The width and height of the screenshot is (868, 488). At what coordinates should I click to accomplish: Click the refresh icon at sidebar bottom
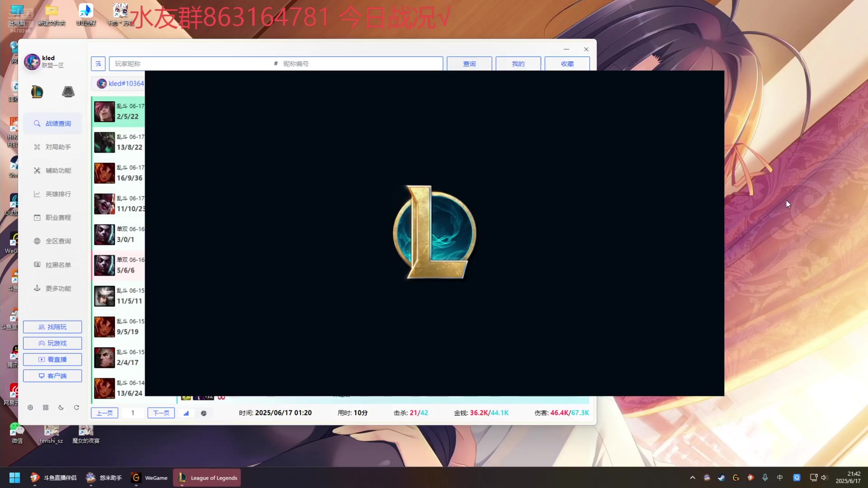(76, 408)
